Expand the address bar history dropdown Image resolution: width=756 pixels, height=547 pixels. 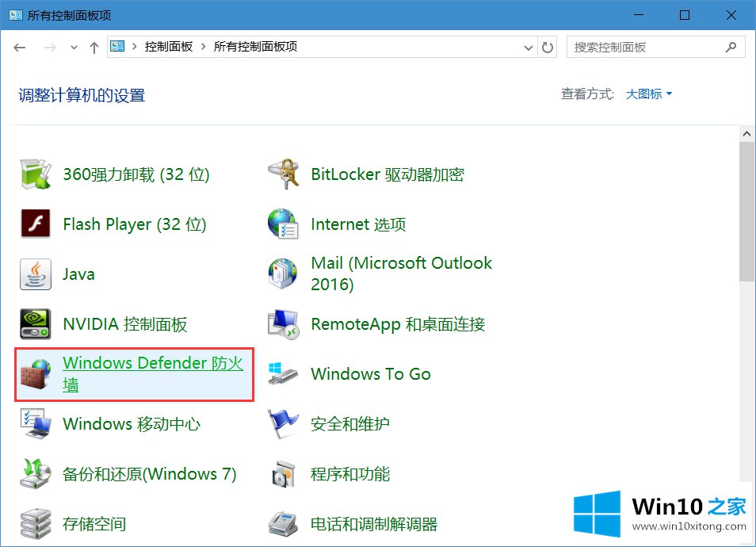coord(529,48)
